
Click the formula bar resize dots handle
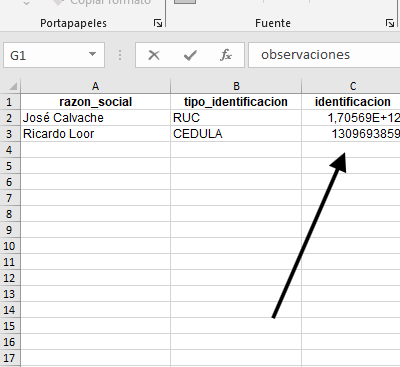[120, 55]
